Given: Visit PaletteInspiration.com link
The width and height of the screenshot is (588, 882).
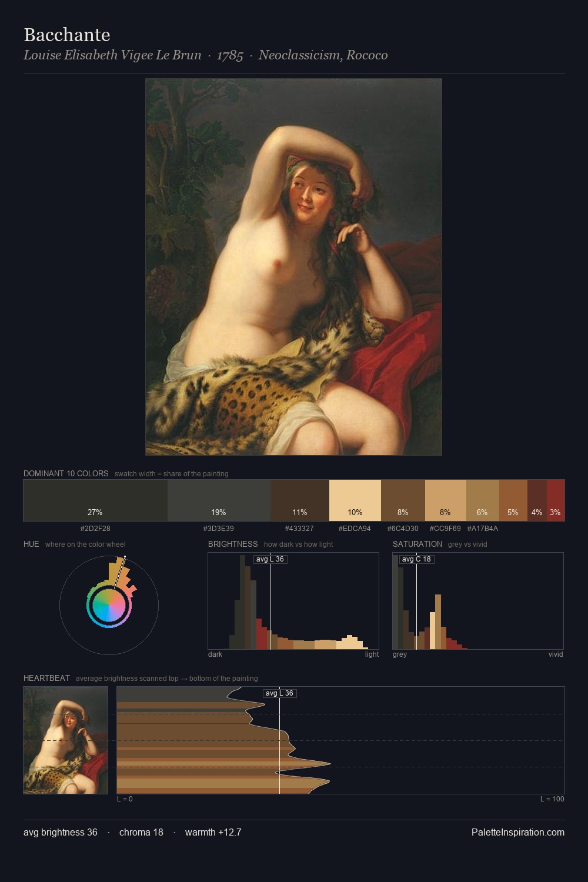Looking at the screenshot, I should [x=518, y=832].
